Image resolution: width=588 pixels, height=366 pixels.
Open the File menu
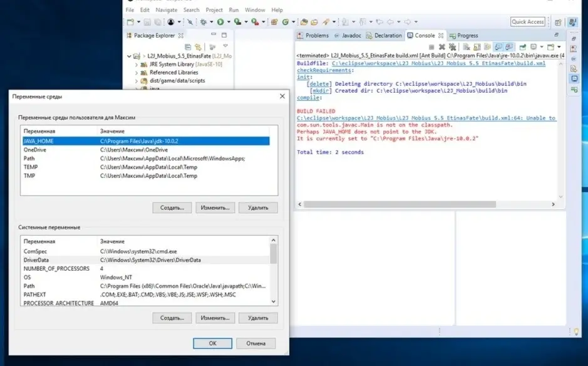[x=130, y=10]
